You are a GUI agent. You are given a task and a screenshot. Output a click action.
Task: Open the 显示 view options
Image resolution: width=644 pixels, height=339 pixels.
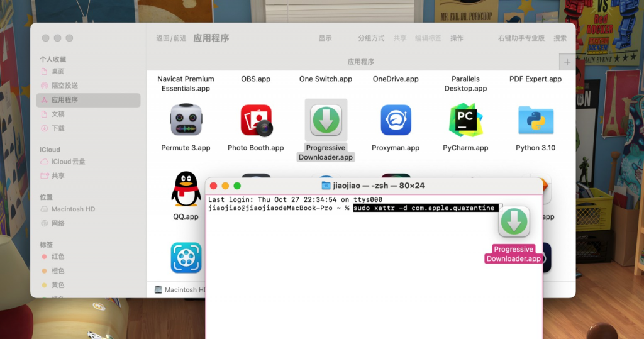point(325,38)
